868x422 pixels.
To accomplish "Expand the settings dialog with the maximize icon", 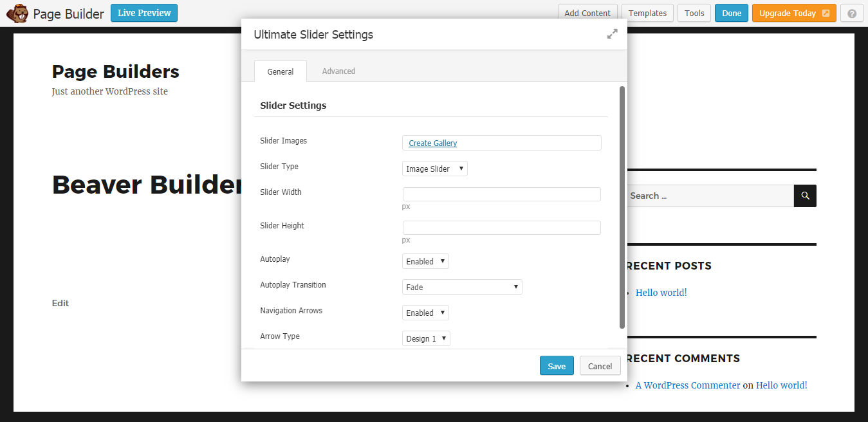I will [612, 34].
